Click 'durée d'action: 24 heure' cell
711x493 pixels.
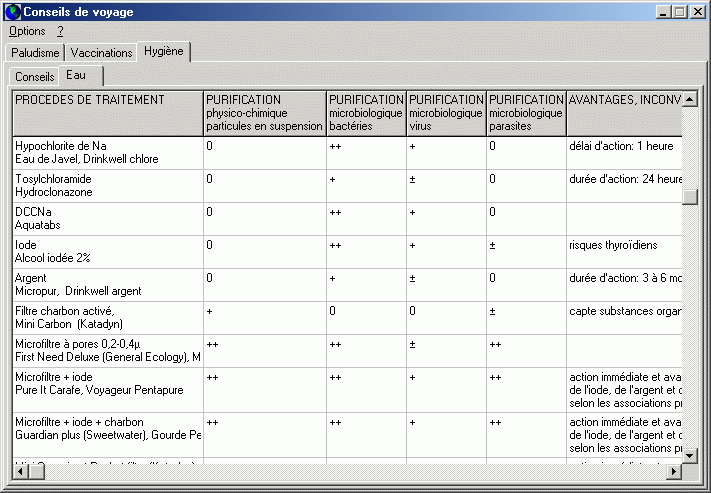(624, 186)
